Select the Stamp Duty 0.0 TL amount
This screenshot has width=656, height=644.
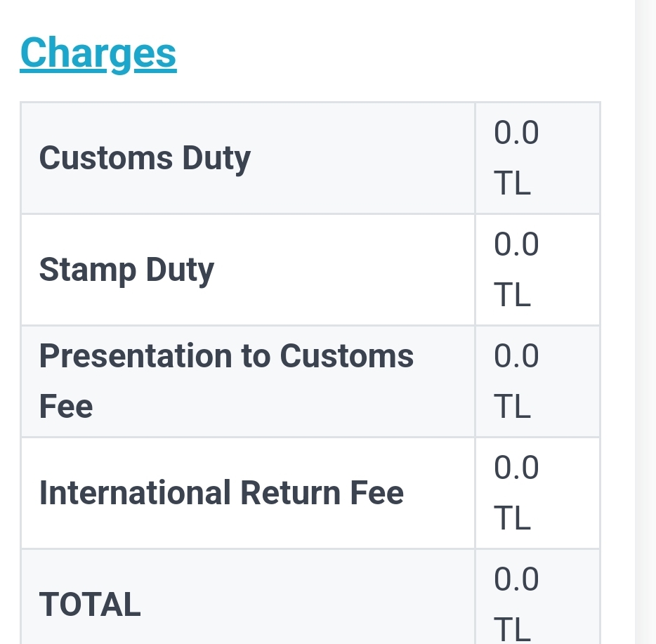coord(516,270)
